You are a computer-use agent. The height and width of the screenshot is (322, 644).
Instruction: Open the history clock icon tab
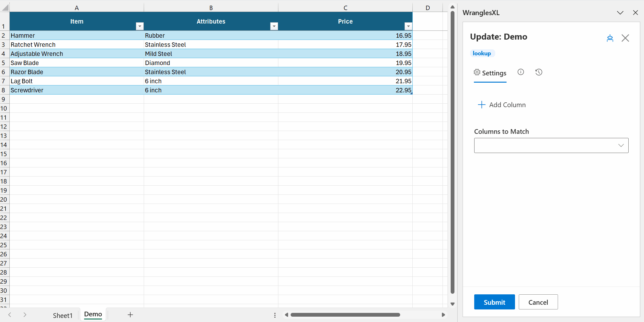coord(539,72)
